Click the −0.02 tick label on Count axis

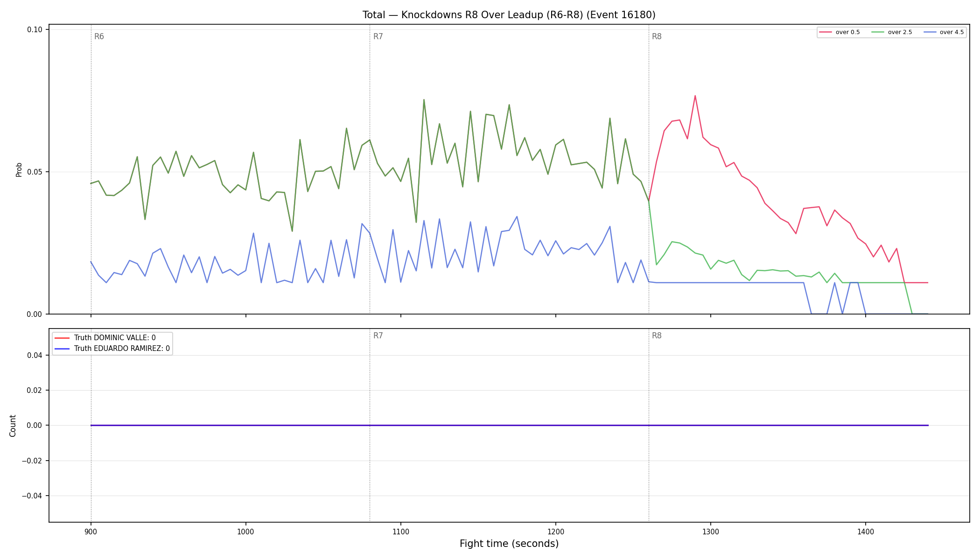click(x=32, y=461)
